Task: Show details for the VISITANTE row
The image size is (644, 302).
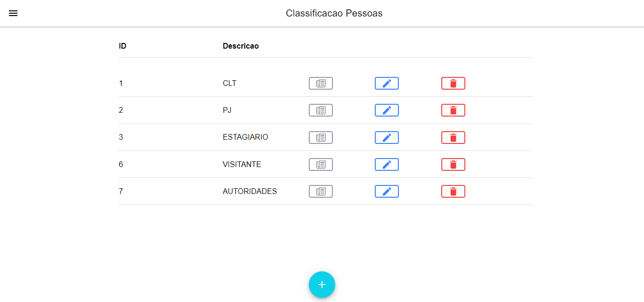Action: pos(321,164)
